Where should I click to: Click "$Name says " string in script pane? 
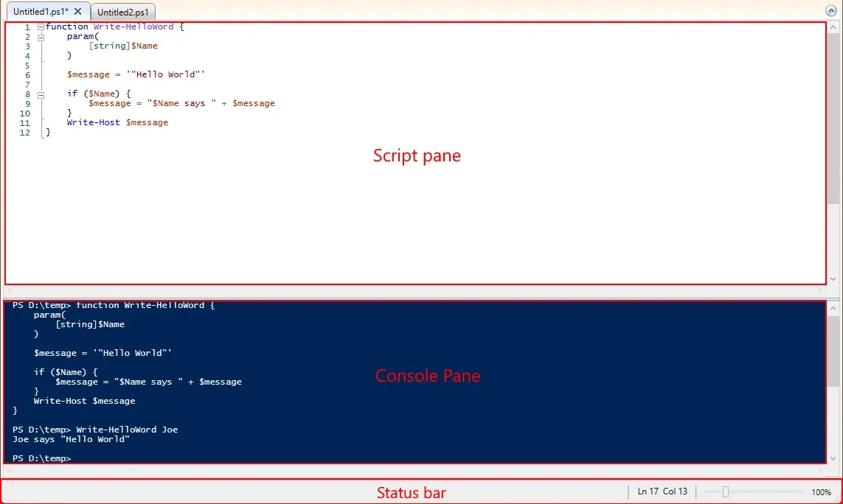tap(181, 104)
